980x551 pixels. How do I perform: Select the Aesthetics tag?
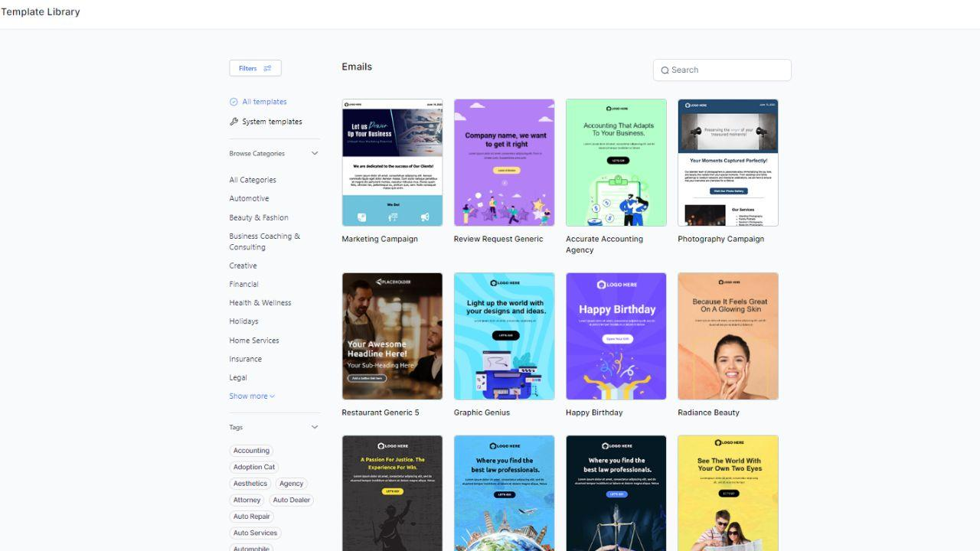click(250, 484)
